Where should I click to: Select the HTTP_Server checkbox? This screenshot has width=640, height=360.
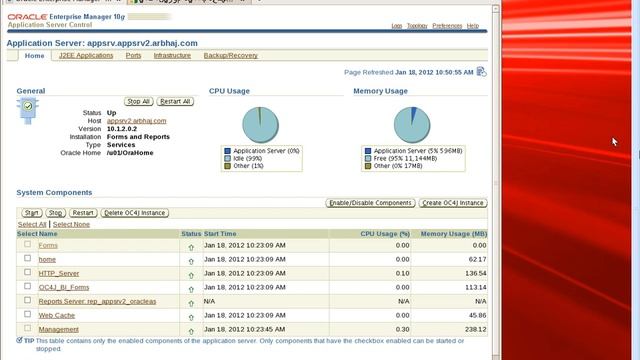(27, 272)
